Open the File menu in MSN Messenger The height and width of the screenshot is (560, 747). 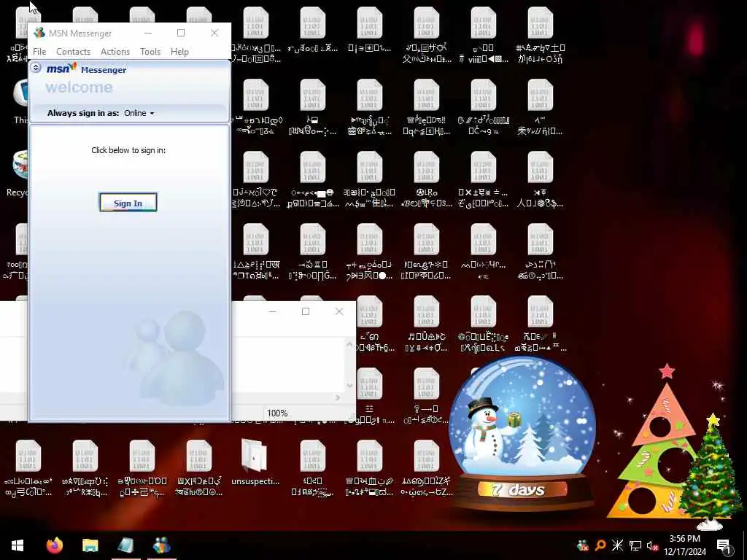click(x=39, y=52)
